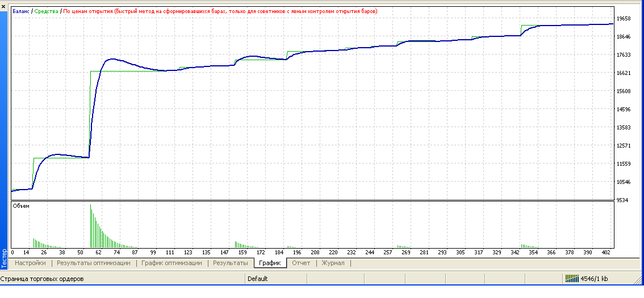Click the 15608 axis value
Viewport: 644px width, 298px height.
click(x=624, y=91)
